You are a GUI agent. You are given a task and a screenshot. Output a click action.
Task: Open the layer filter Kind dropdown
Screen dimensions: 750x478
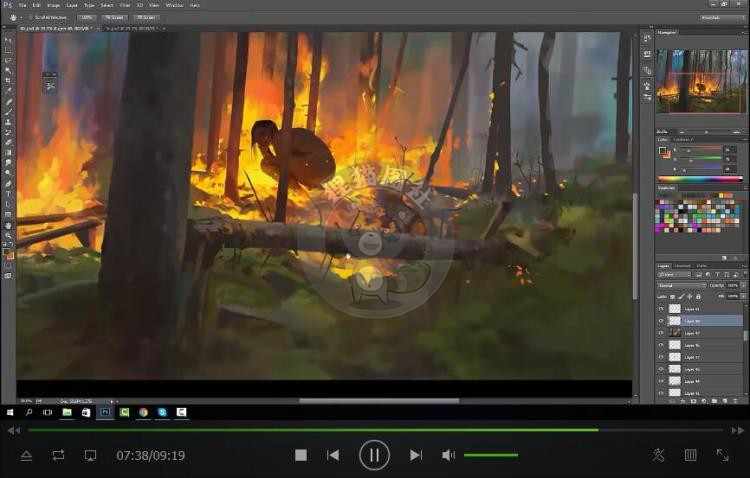pos(673,275)
